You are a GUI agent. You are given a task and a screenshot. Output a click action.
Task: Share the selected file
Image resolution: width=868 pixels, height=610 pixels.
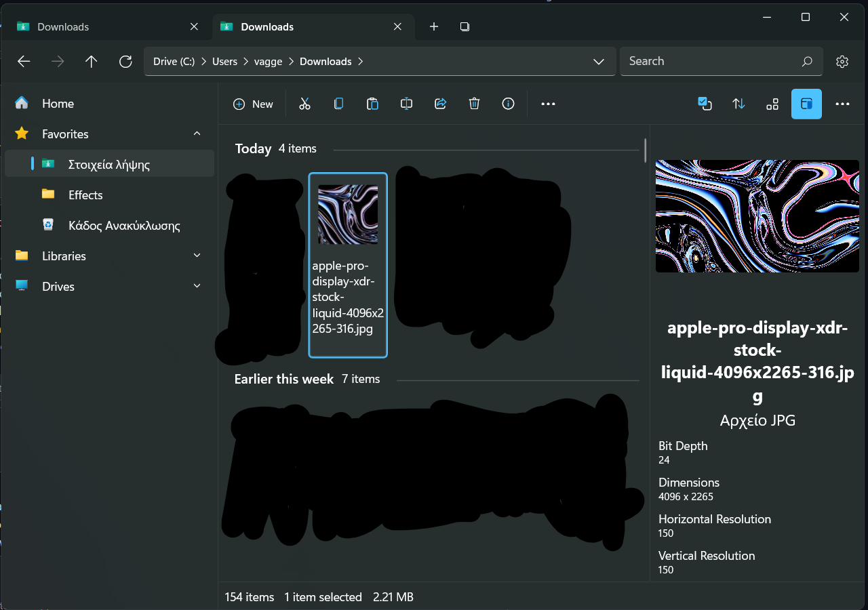click(x=440, y=104)
